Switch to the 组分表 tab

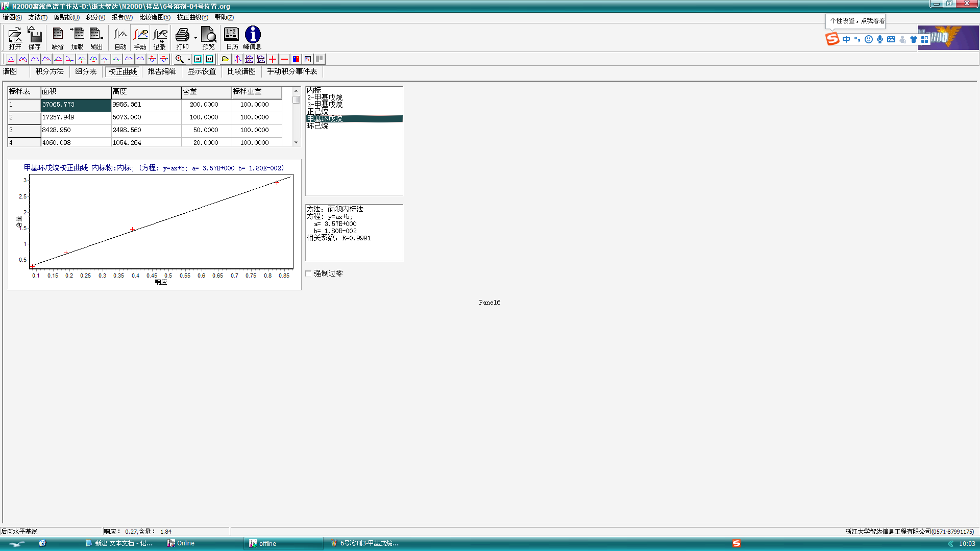pyautogui.click(x=86, y=71)
